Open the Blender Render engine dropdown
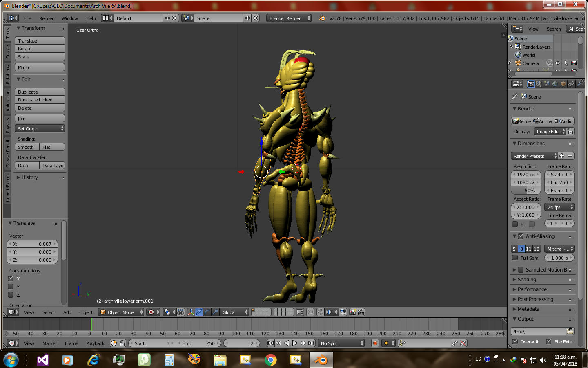588x368 pixels. point(289,18)
